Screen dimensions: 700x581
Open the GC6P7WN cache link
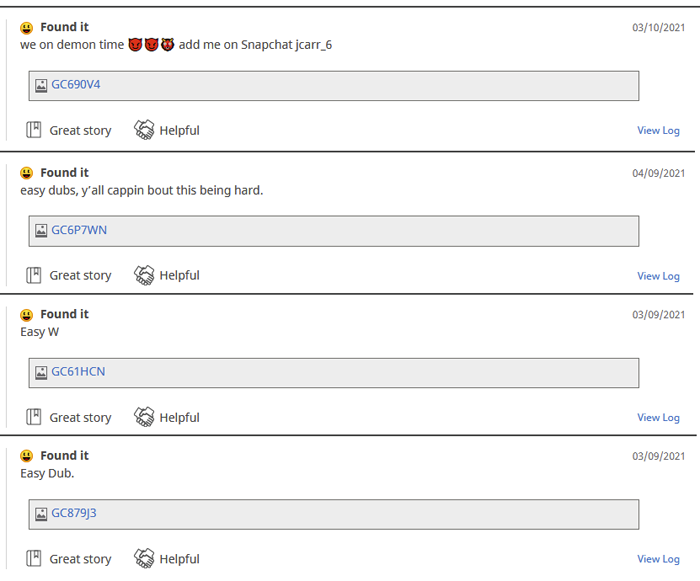[x=79, y=230]
